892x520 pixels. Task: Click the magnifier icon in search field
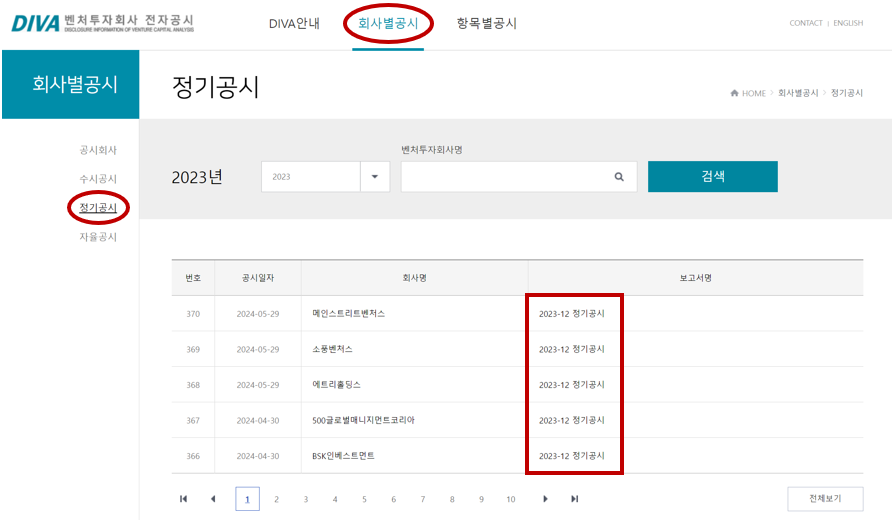click(x=619, y=177)
